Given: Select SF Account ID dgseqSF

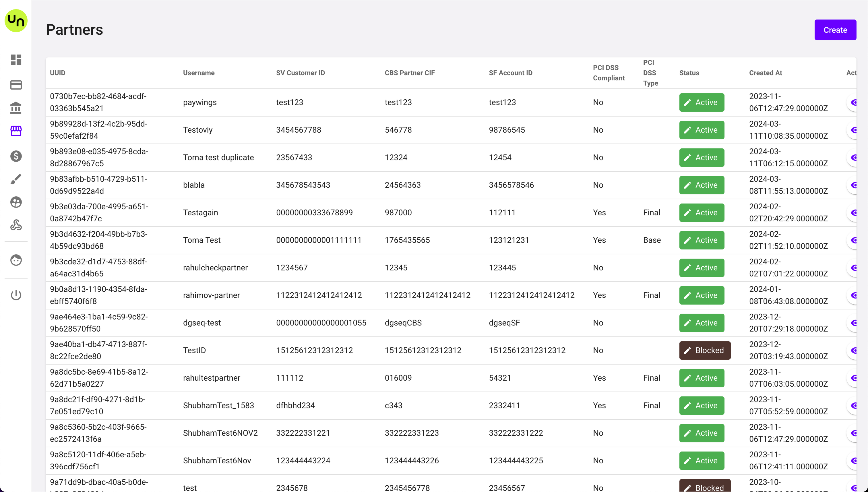Looking at the screenshot, I should (x=504, y=323).
